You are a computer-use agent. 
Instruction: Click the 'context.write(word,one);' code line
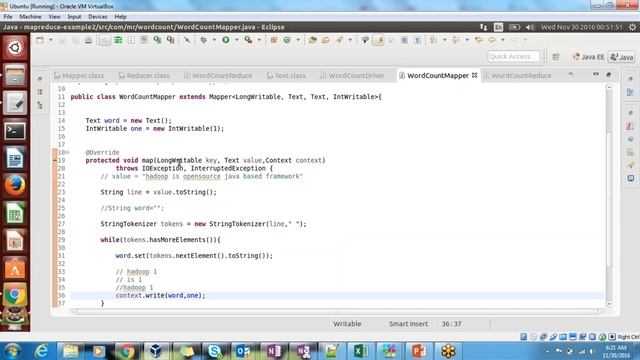(x=160, y=296)
